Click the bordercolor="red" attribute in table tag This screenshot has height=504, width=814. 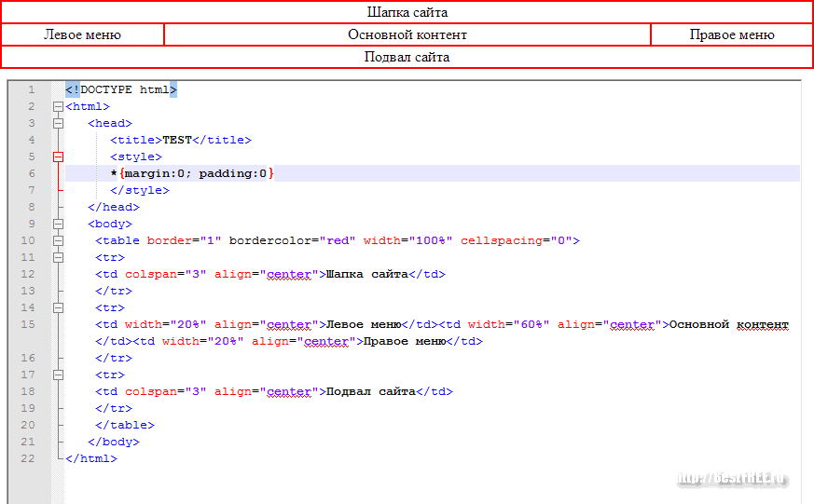(292, 240)
